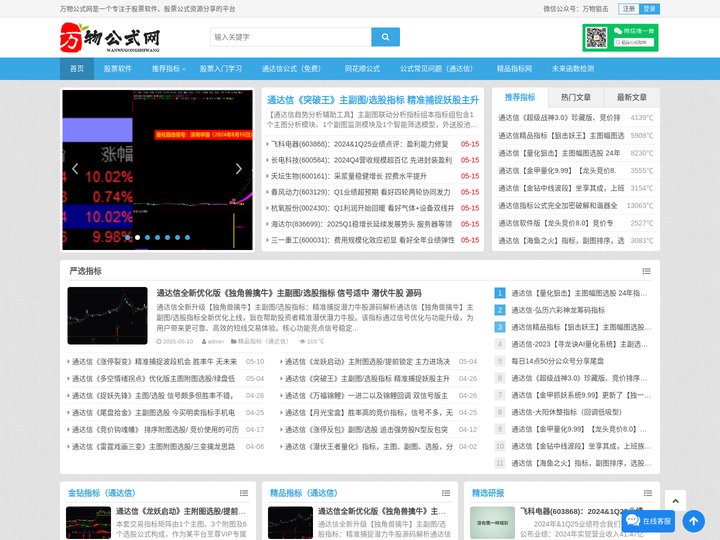Open 精品指标网 nav item
Screen dimensions: 720x540
click(514, 69)
